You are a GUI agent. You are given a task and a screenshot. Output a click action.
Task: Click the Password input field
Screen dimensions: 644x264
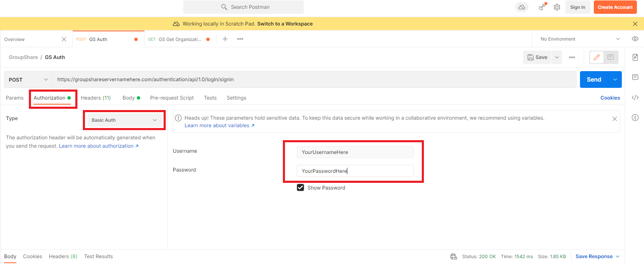click(355, 171)
